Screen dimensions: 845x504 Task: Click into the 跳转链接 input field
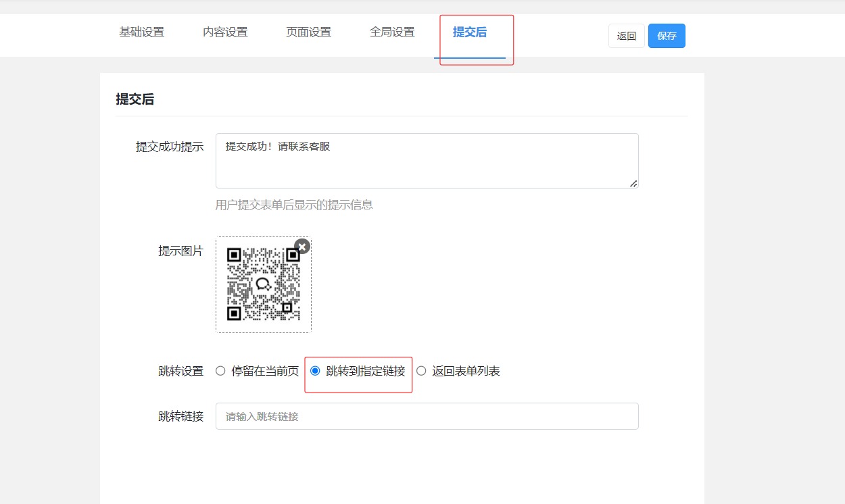pos(427,416)
